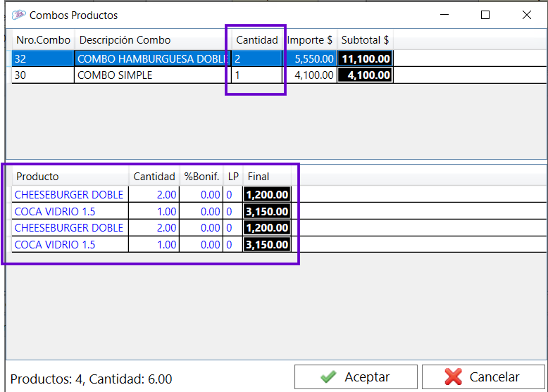The image size is (548, 392).
Task: Select the COMBO SIMPLE row
Action: (x=152, y=75)
